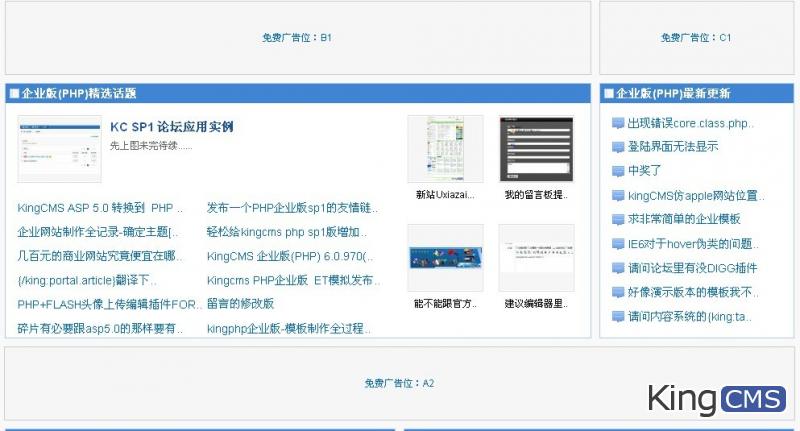Screen dimensions: 800x431
Task: Open topic Kingcms PHP企业版 ET模拟发布
Action: point(293,280)
